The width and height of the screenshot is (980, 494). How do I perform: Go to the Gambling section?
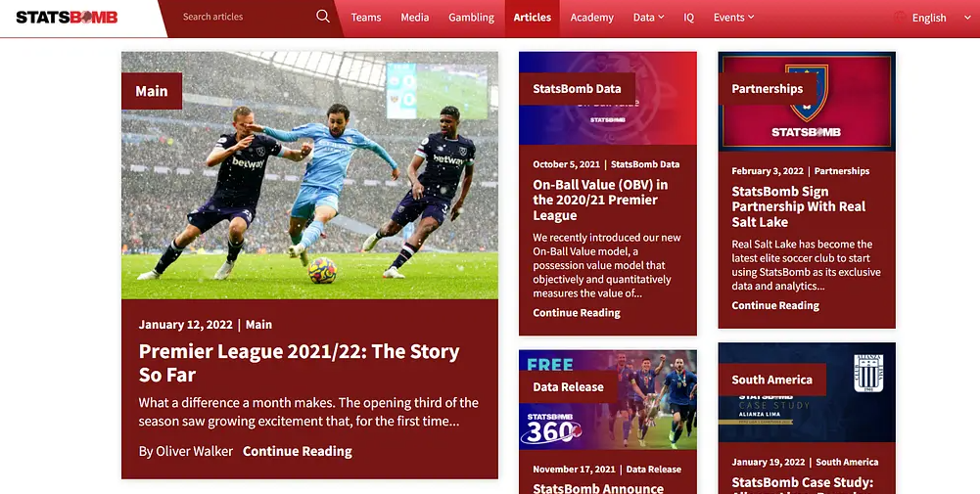click(471, 18)
